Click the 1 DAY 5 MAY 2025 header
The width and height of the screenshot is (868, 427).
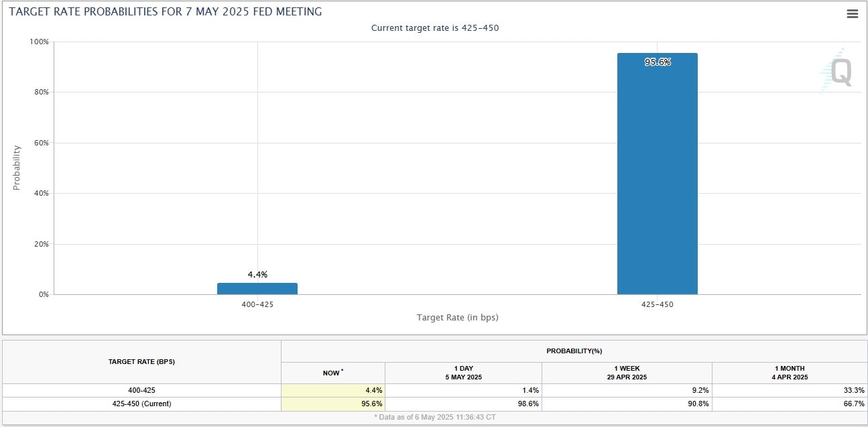(463, 373)
